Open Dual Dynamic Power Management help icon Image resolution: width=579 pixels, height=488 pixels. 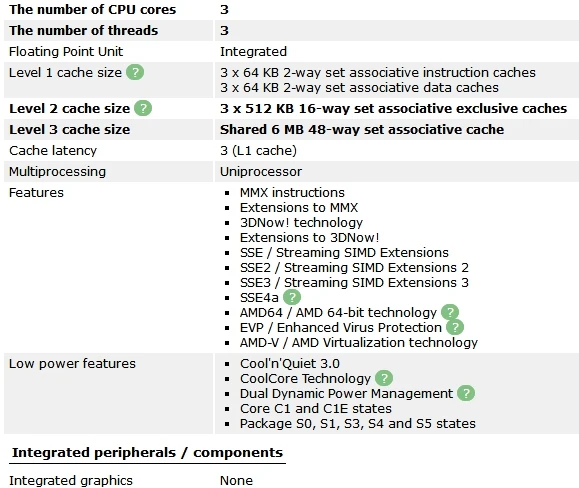point(466,394)
